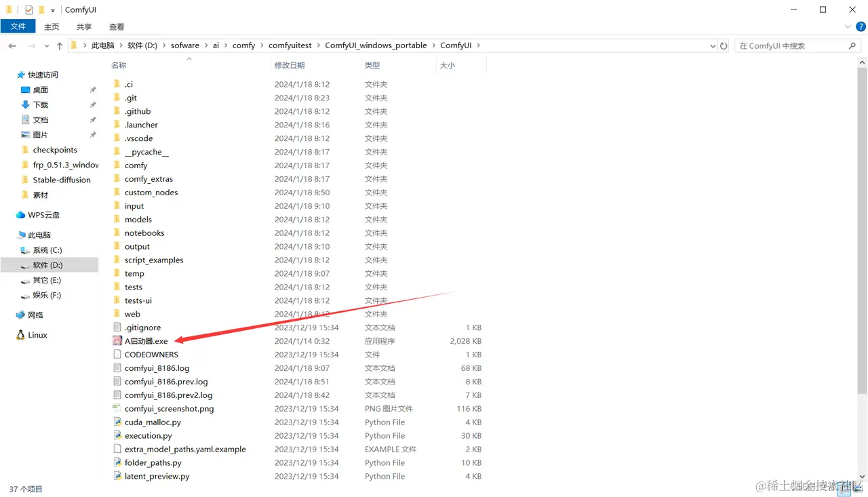Click the 在 ComfyUI 中搜索 field

coord(791,45)
